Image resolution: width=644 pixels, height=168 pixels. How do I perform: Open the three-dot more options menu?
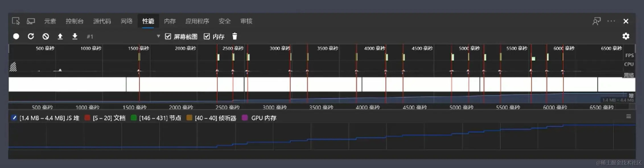(611, 21)
